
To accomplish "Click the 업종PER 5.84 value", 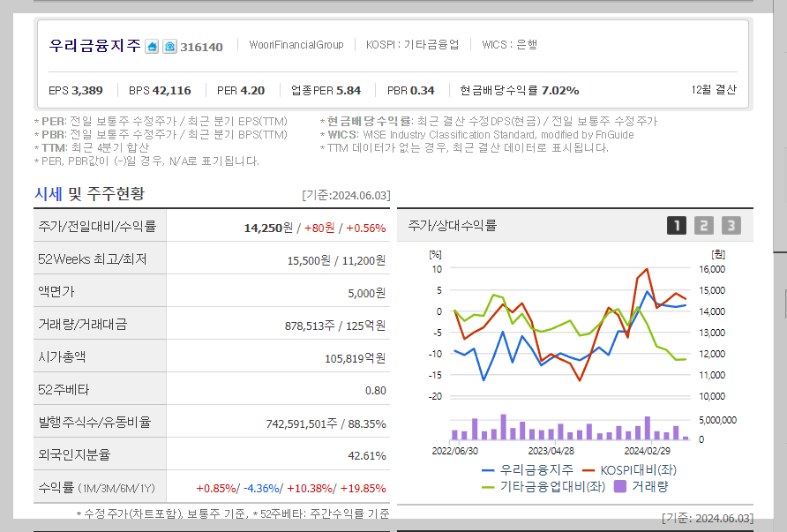I will point(326,90).
